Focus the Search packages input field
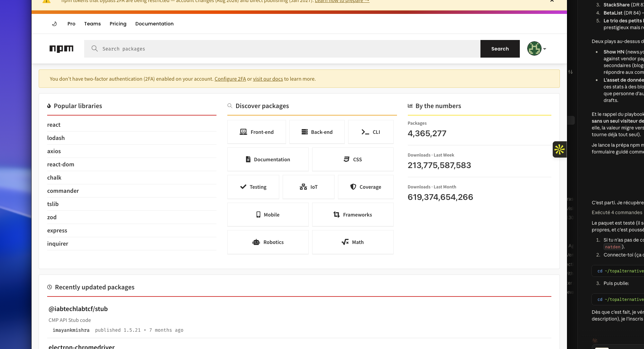Image resolution: width=644 pixels, height=349 pixels. [282, 49]
